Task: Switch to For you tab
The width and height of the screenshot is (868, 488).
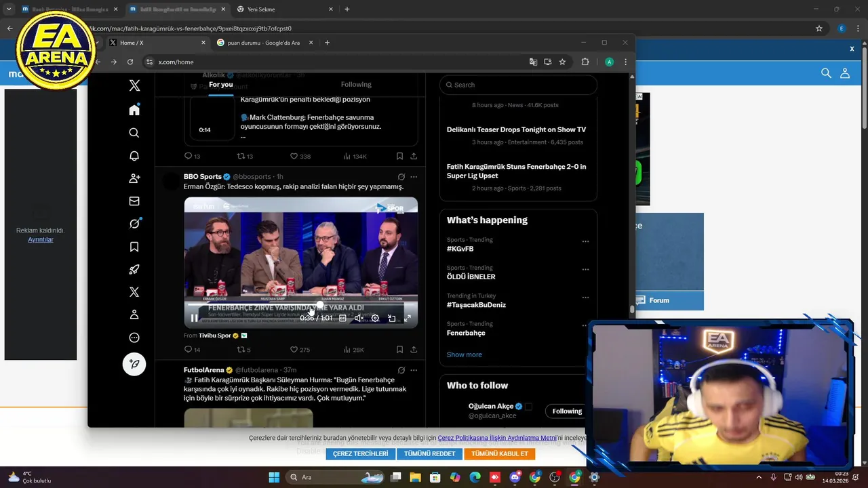Action: [x=220, y=85]
